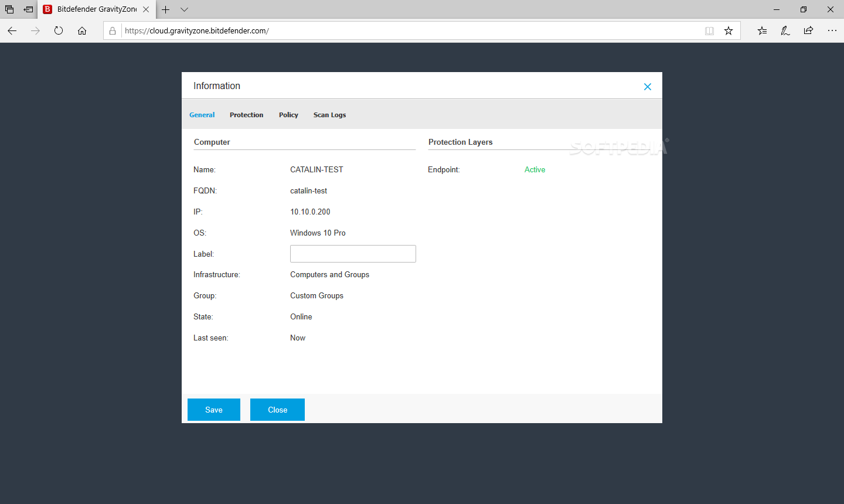Switch to the General tab

tap(202, 115)
